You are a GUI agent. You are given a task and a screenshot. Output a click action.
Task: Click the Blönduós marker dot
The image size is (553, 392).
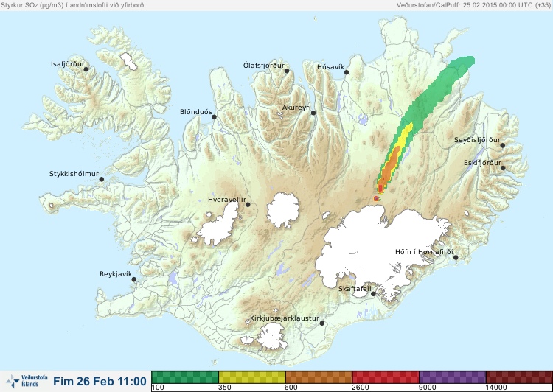point(214,117)
